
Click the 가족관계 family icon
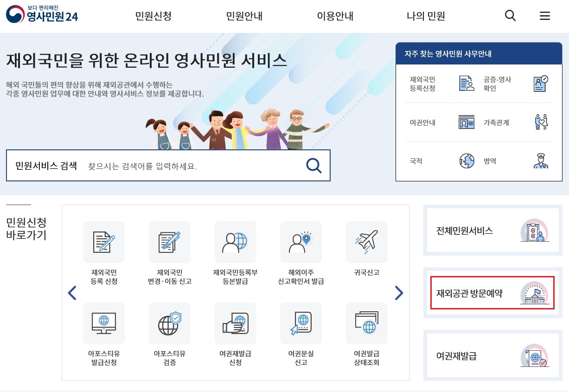point(541,122)
